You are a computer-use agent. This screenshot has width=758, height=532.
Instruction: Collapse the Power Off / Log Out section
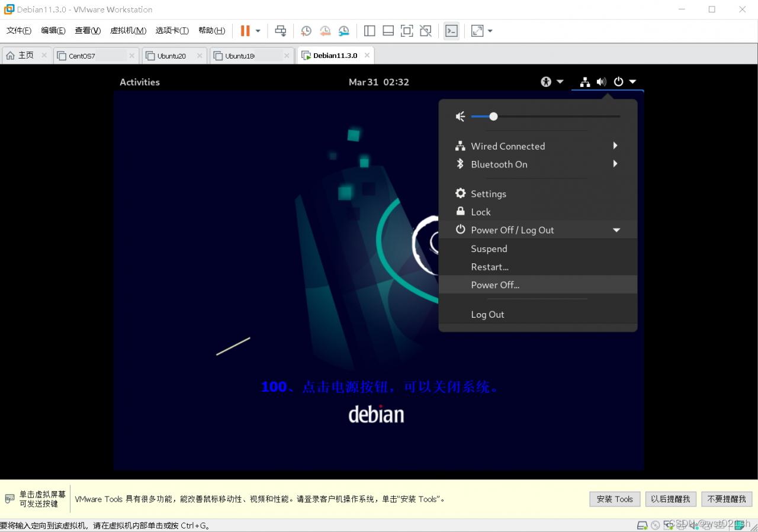(x=616, y=230)
